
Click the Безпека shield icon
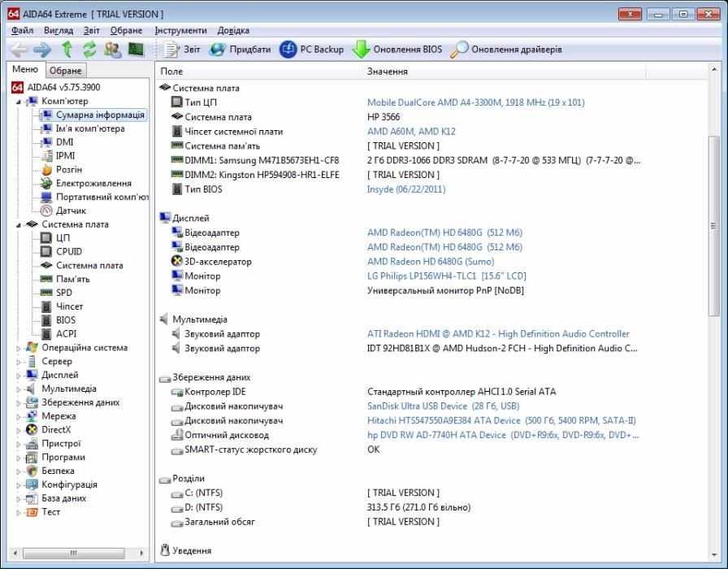32,471
